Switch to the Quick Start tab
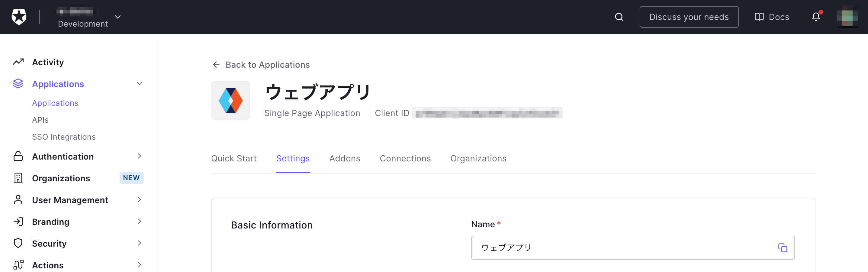 [234, 158]
